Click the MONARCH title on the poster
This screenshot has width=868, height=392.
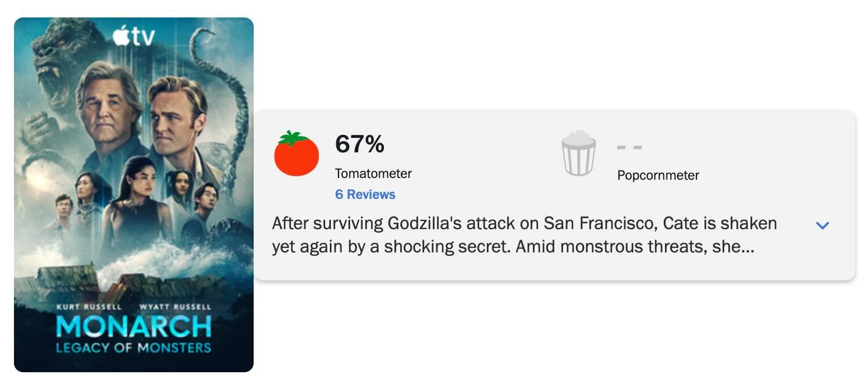click(x=134, y=327)
